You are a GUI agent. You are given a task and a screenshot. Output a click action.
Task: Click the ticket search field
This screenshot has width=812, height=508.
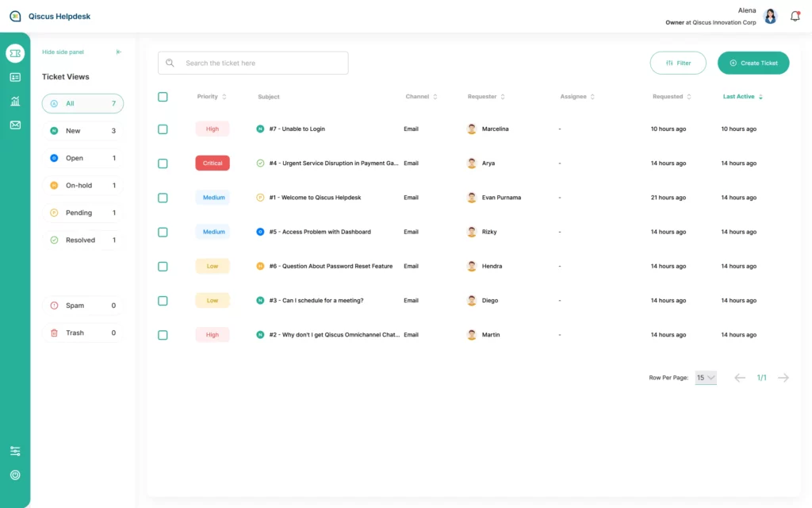point(254,63)
